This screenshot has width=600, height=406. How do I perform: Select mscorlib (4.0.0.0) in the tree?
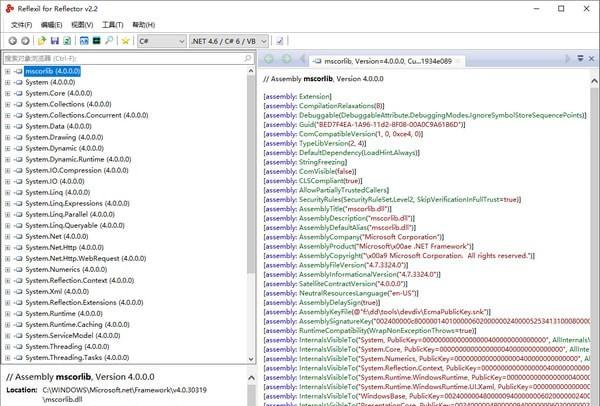coord(52,71)
